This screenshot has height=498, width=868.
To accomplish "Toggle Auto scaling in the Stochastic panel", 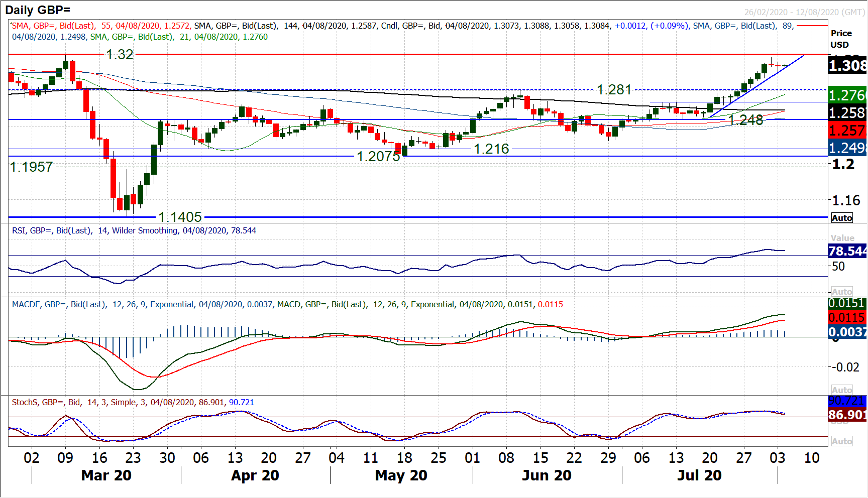I will pos(842,441).
